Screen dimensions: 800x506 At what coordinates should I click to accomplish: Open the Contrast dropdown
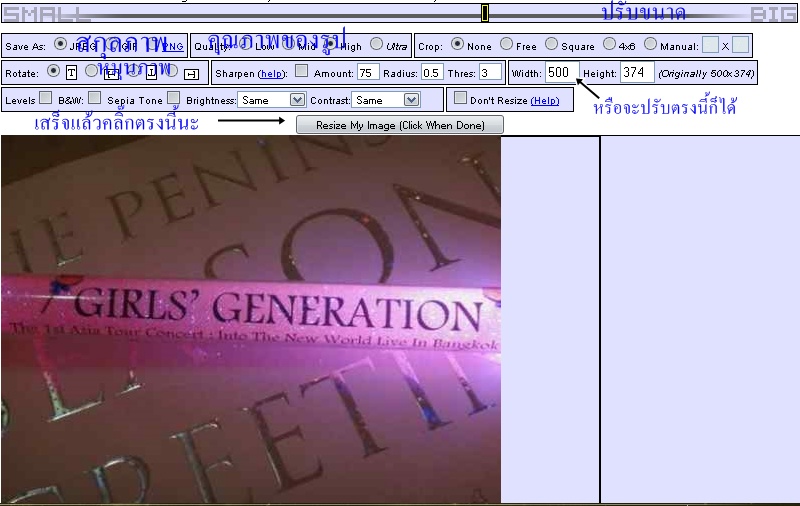(x=385, y=100)
